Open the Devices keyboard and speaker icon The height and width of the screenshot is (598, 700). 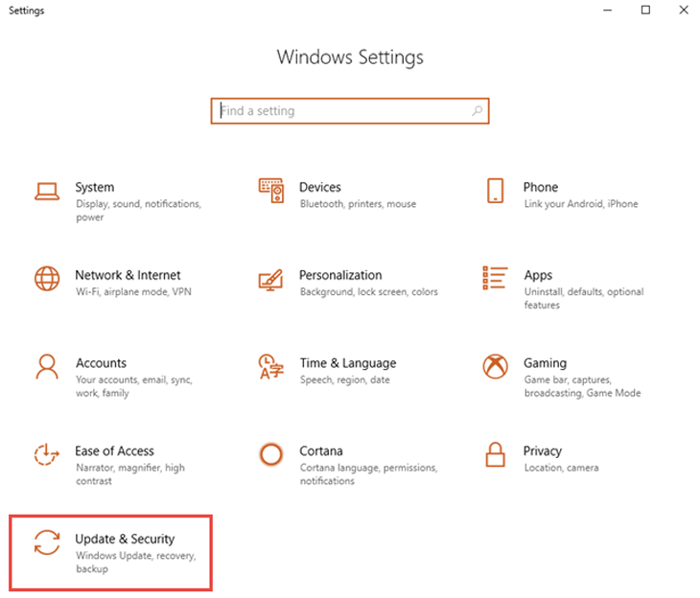click(271, 191)
